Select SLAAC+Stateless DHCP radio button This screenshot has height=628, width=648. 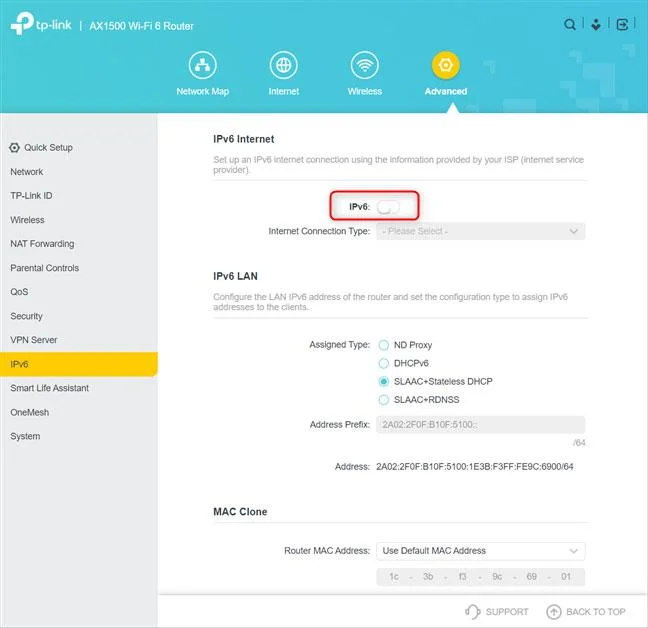[384, 381]
